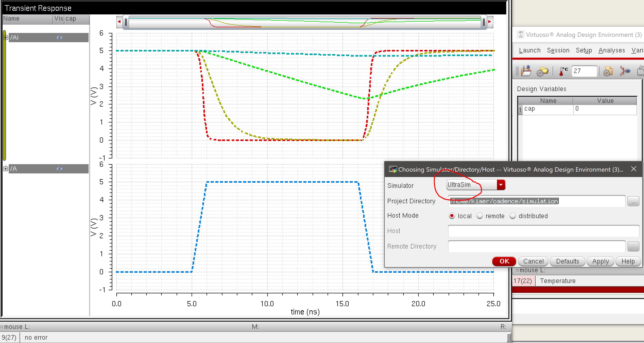
Task: Click the waveform overview strip at the top
Action: pyautogui.click(x=305, y=22)
